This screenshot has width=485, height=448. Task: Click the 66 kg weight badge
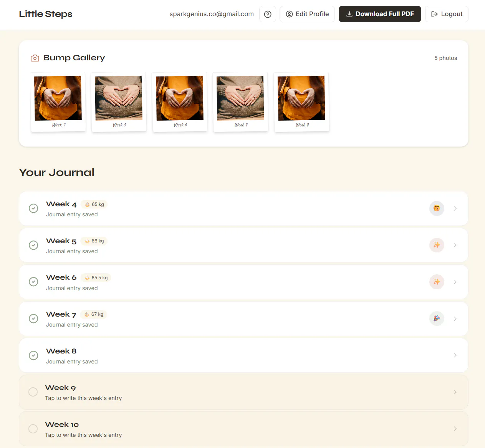(x=94, y=241)
